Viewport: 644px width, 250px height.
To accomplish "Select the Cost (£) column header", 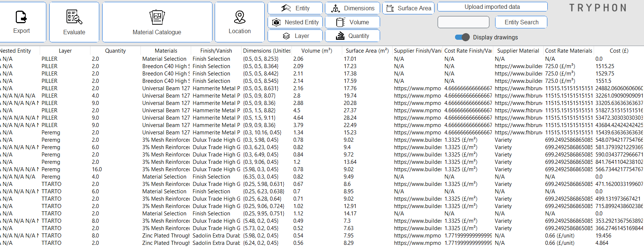I will pyautogui.click(x=619, y=51).
